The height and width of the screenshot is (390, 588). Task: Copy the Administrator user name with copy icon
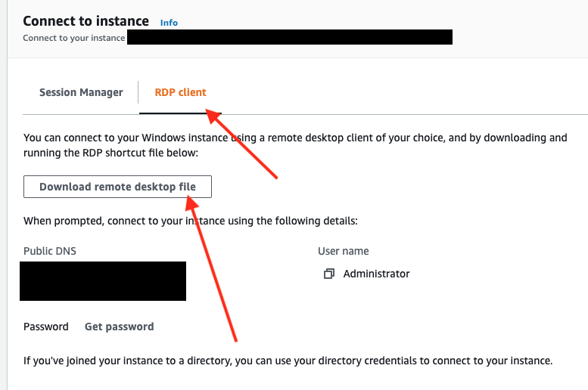coord(328,274)
